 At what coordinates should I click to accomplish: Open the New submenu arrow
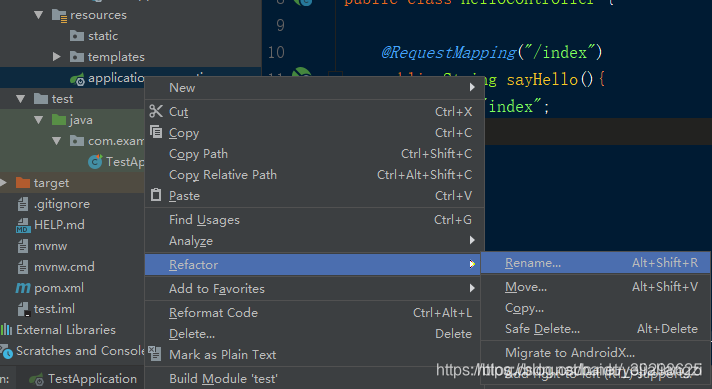472,87
